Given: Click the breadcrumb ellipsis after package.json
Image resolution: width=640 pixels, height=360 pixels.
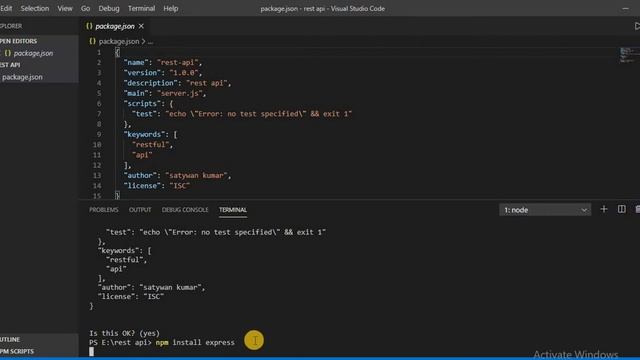Looking at the screenshot, I should pos(150,41).
